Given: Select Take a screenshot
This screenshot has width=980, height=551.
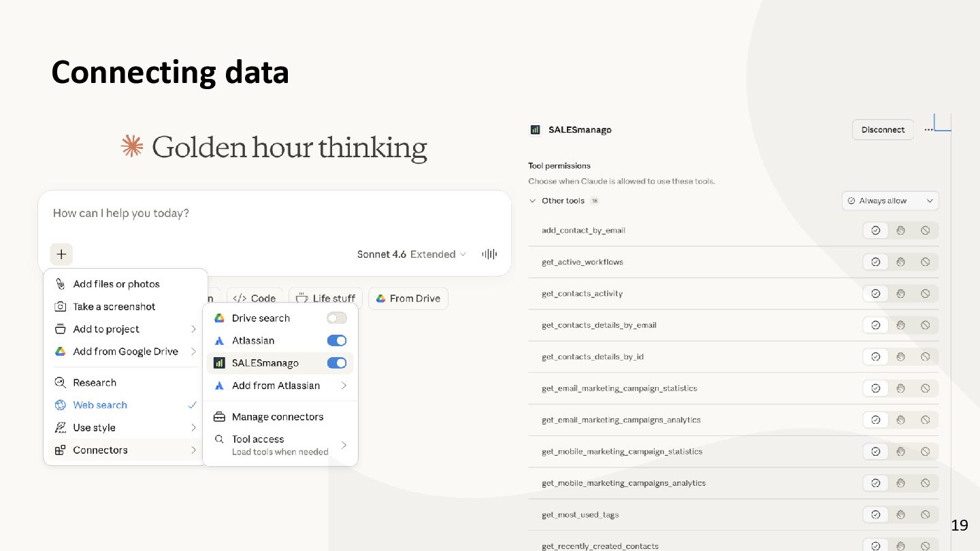Looking at the screenshot, I should tap(126, 307).
